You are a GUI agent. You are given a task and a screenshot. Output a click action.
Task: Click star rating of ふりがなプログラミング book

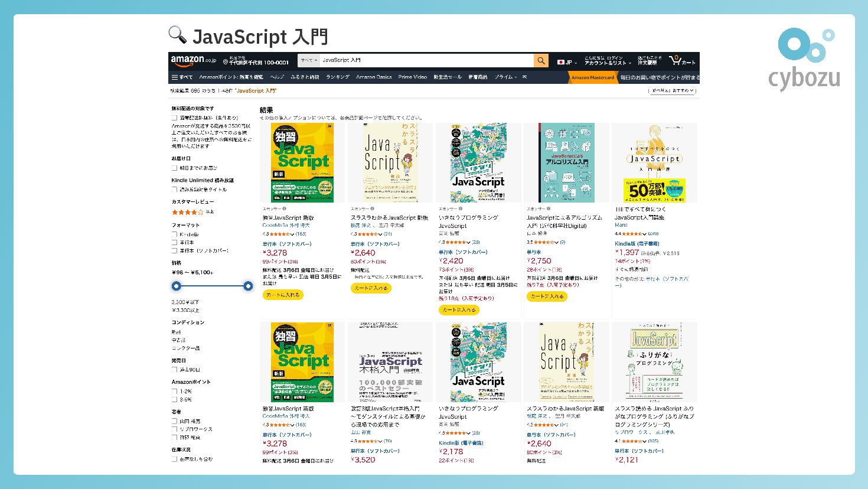[x=632, y=441]
